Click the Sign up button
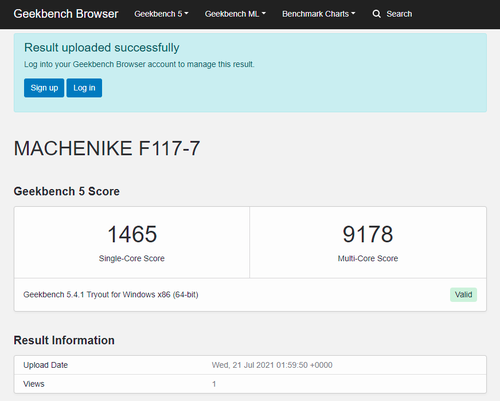The image size is (500, 401). [44, 88]
